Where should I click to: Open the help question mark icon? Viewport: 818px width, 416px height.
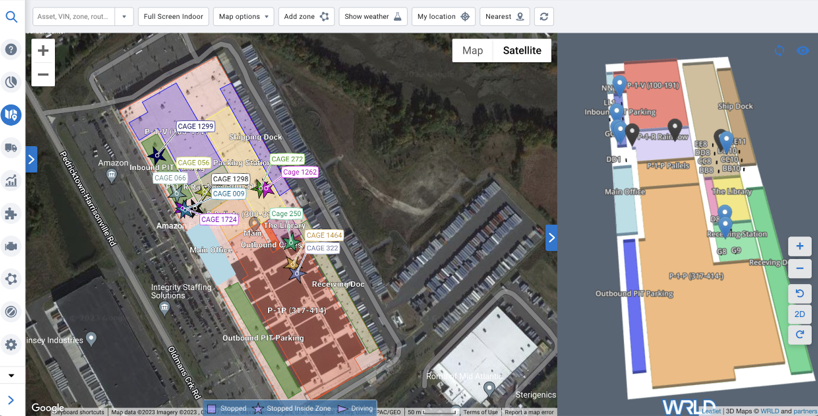[11, 50]
